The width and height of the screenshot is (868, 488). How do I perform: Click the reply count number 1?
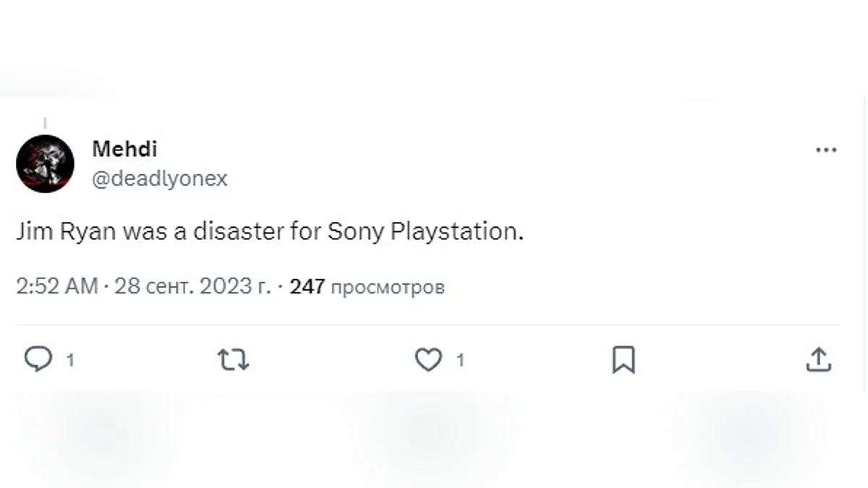click(x=70, y=360)
